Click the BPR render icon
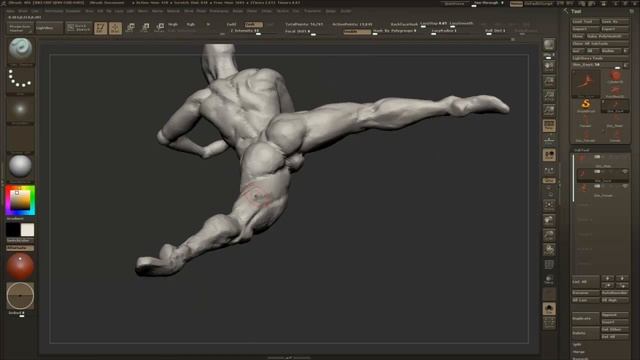This screenshot has height=360, width=640. pos(549,44)
